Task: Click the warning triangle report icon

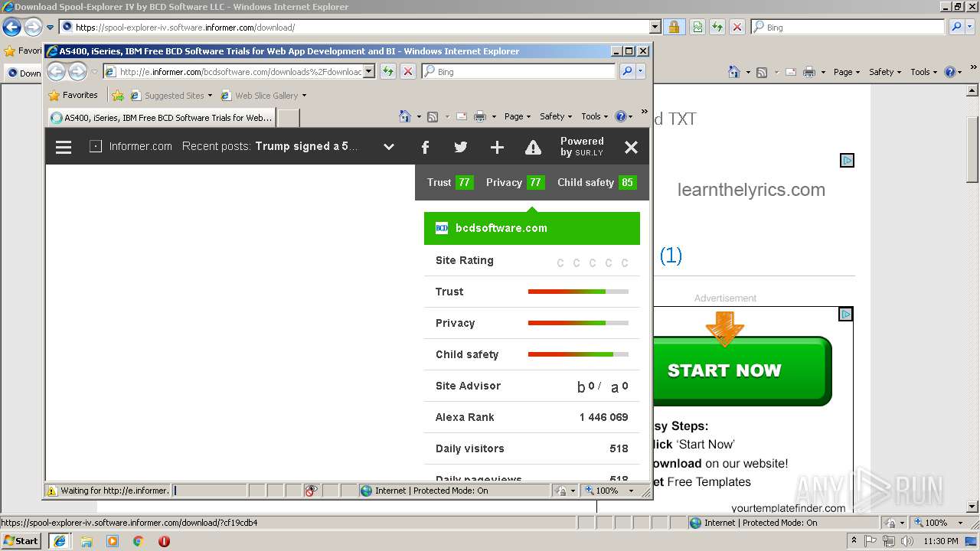Action: coord(533,147)
